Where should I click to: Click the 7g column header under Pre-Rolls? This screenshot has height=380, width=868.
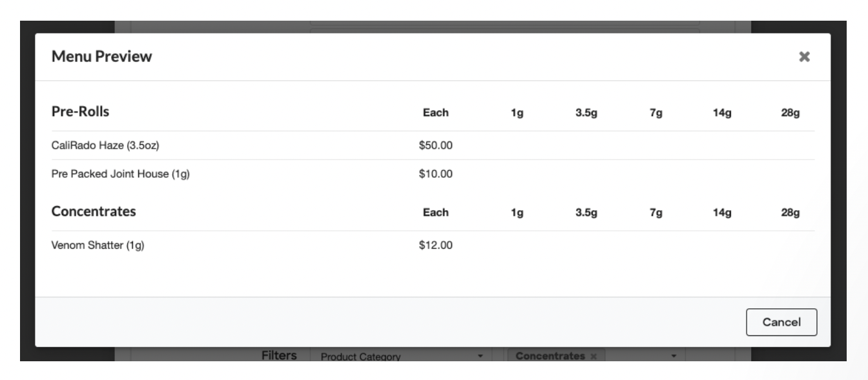pos(656,113)
